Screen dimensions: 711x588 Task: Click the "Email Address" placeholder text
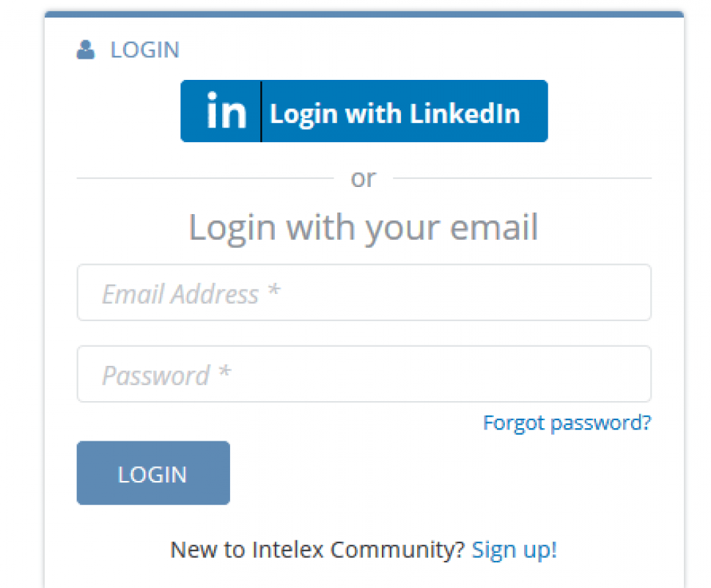[180, 294]
